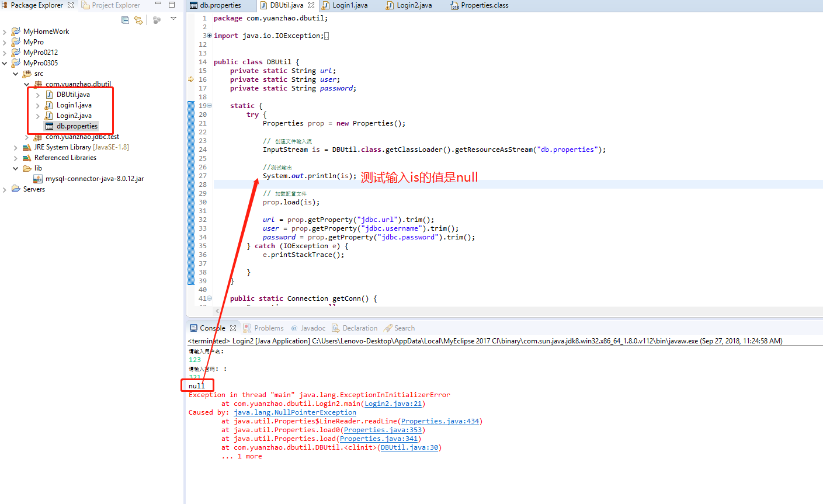
Task: Switch to Properties.class editor tab
Action: (x=484, y=5)
